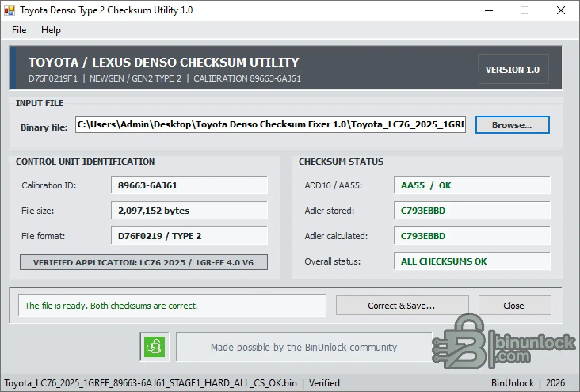Image resolution: width=580 pixels, height=392 pixels.
Task: Click the app icon in the title bar
Action: tap(10, 10)
